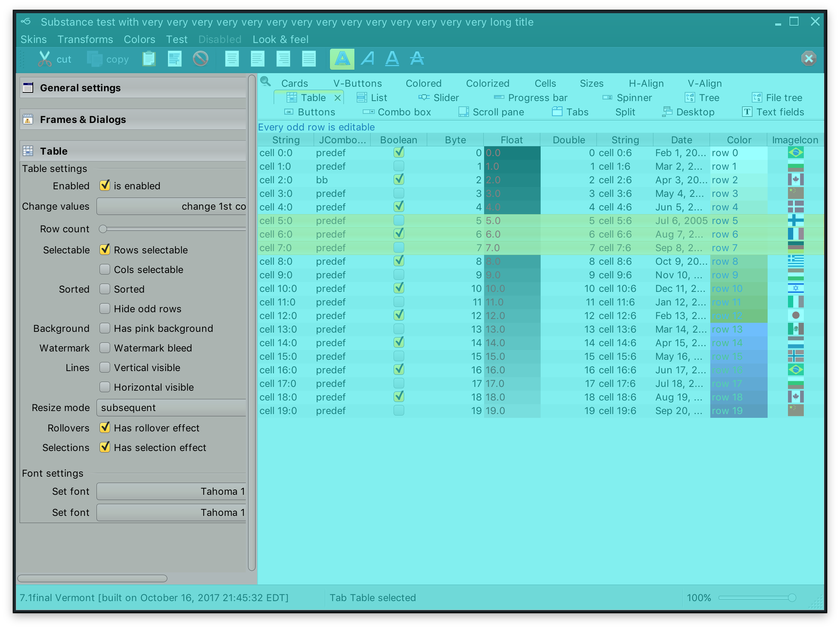Click the scissors cut icon
840x629 pixels.
tap(45, 59)
